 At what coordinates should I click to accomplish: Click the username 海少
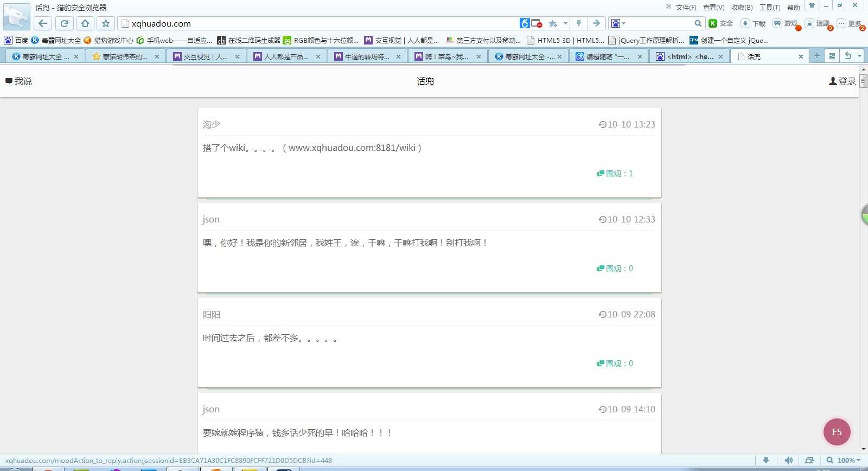click(212, 124)
